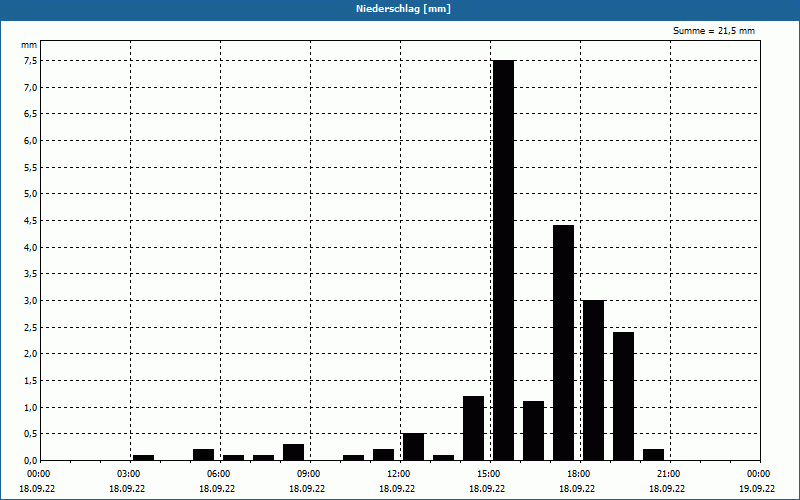Click the 03:00 time label

pos(128,474)
